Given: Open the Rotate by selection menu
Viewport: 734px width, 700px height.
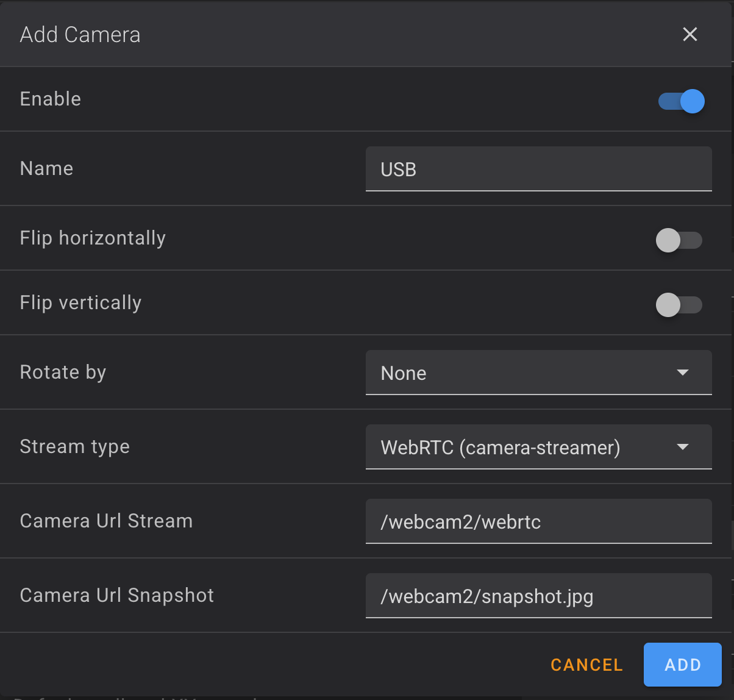Looking at the screenshot, I should [539, 373].
